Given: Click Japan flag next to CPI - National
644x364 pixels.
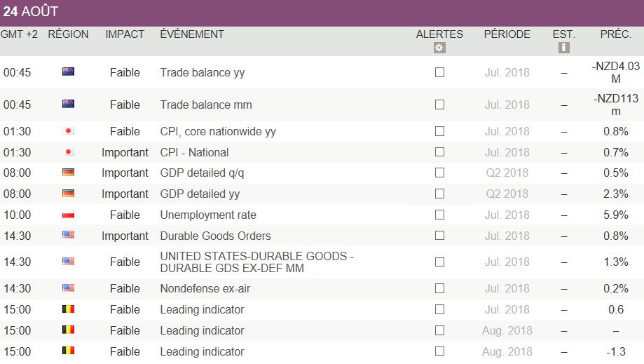Looking at the screenshot, I should coord(69,152).
